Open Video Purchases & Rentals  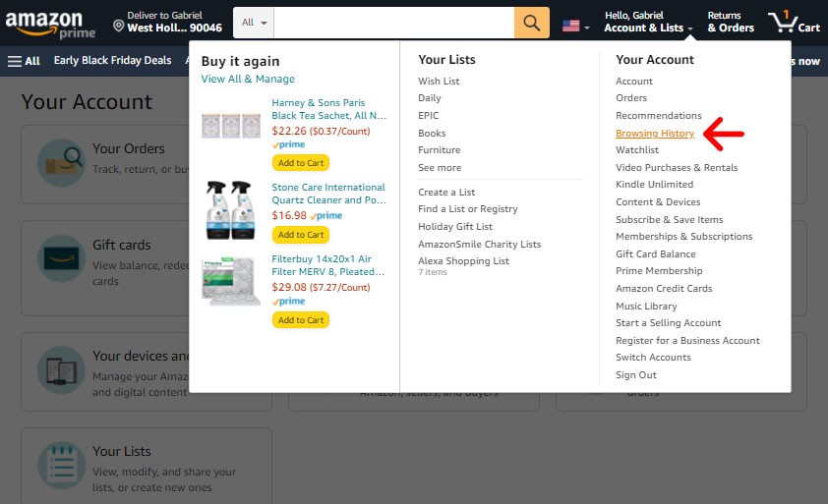677,167
